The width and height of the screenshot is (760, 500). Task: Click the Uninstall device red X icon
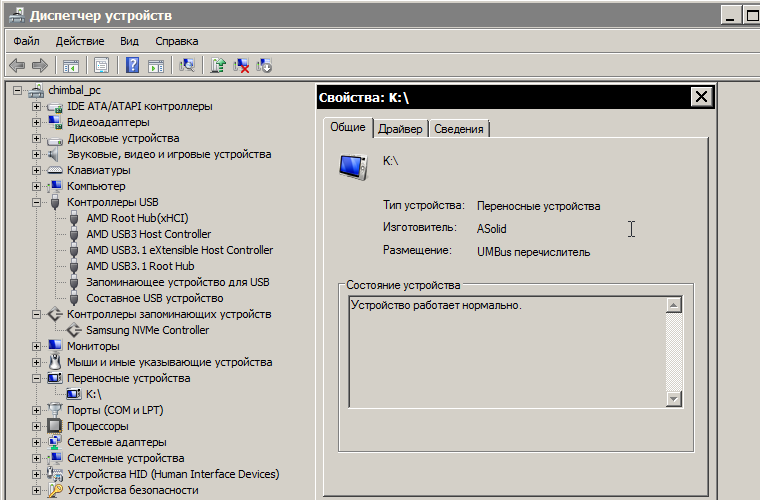(x=241, y=66)
